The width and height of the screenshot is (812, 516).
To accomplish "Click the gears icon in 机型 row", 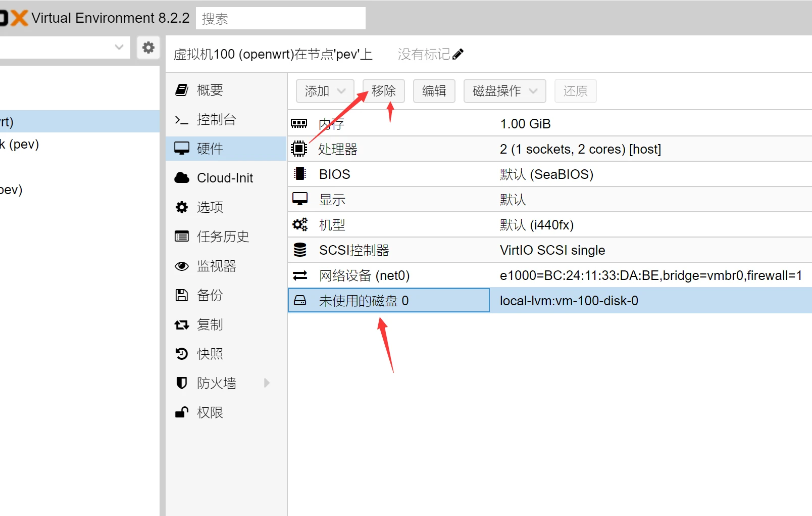I will point(300,224).
